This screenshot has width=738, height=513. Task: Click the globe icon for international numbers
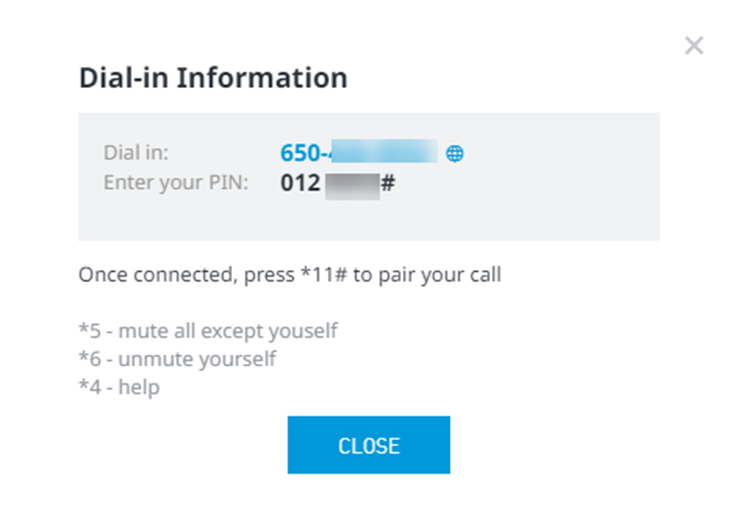pyautogui.click(x=454, y=153)
